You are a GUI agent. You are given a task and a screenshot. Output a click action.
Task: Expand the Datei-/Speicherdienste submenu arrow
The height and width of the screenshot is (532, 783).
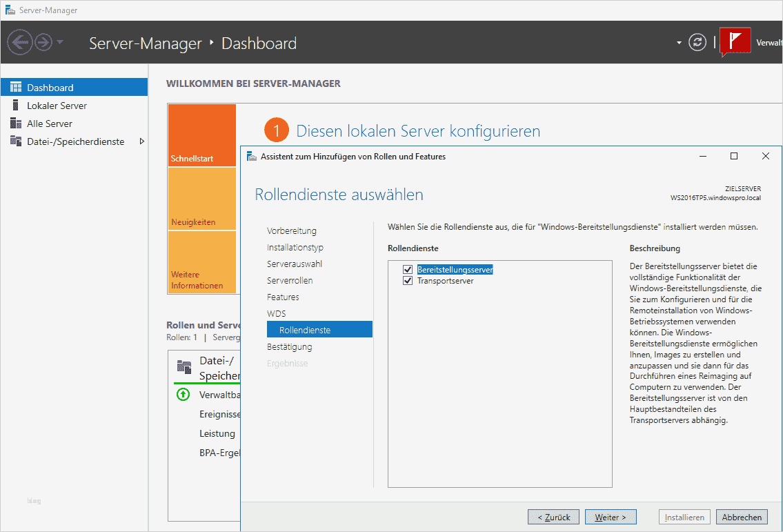tap(142, 141)
